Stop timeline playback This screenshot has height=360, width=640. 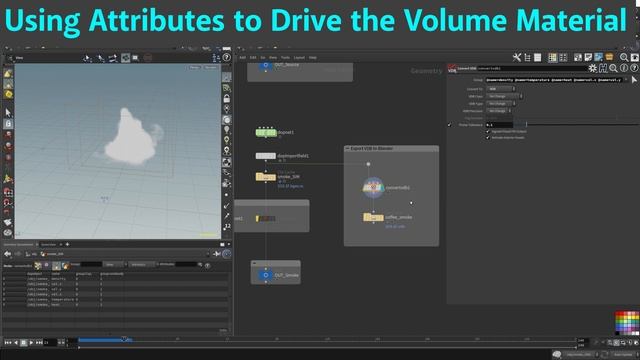[x=23, y=342]
